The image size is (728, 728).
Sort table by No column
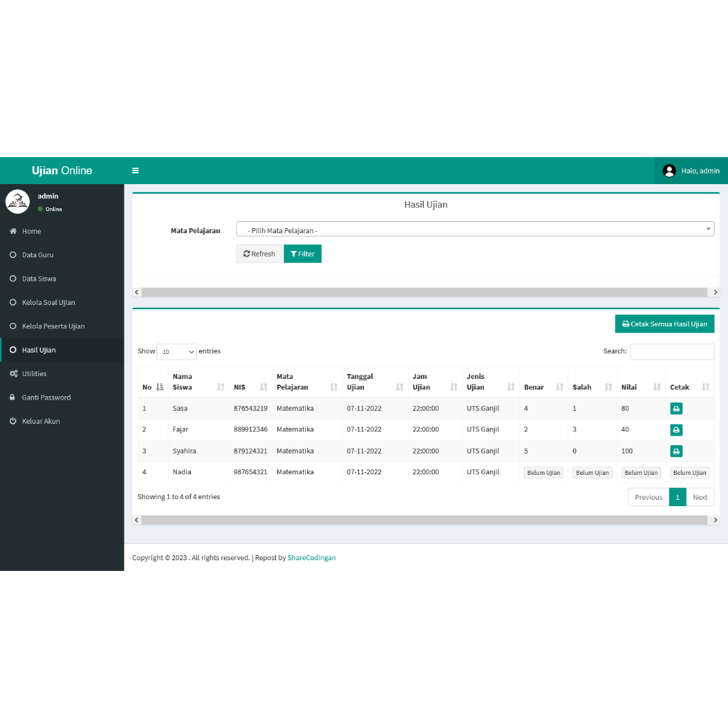152,387
